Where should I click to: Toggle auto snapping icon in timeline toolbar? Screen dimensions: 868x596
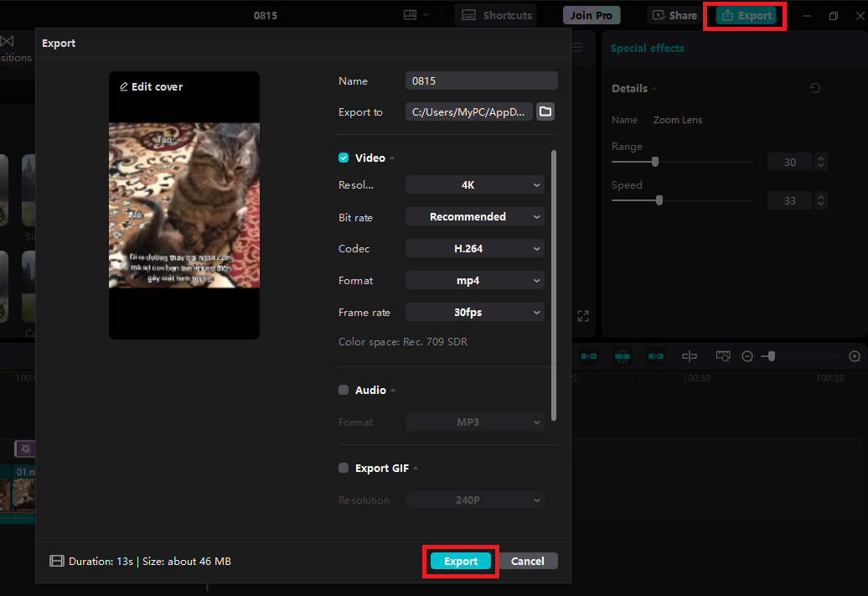pos(623,356)
